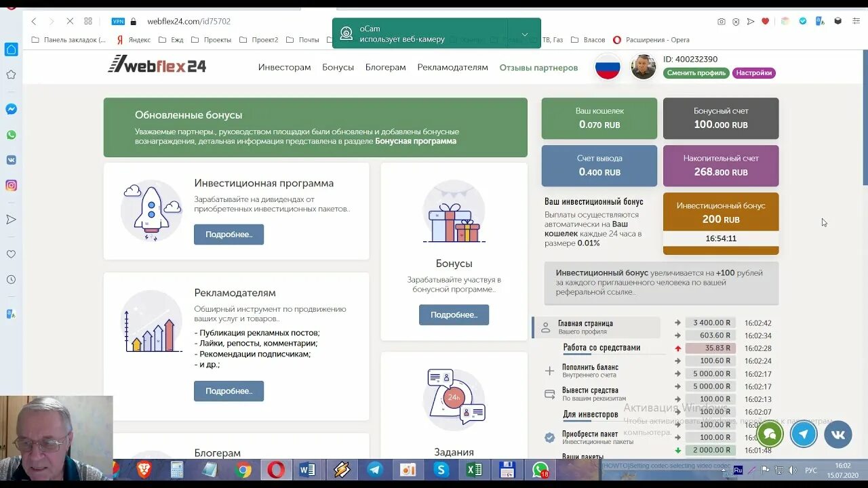Click the user profile avatar
This screenshot has width=868, height=488.
coord(644,67)
